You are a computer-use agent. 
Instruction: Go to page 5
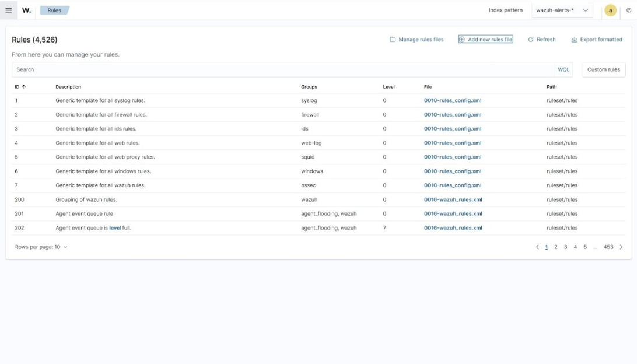click(585, 247)
